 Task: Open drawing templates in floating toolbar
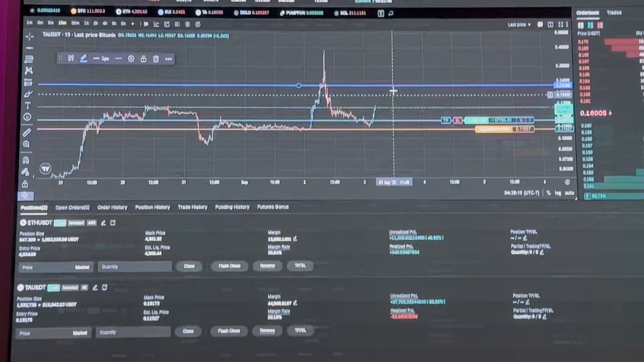(x=71, y=58)
